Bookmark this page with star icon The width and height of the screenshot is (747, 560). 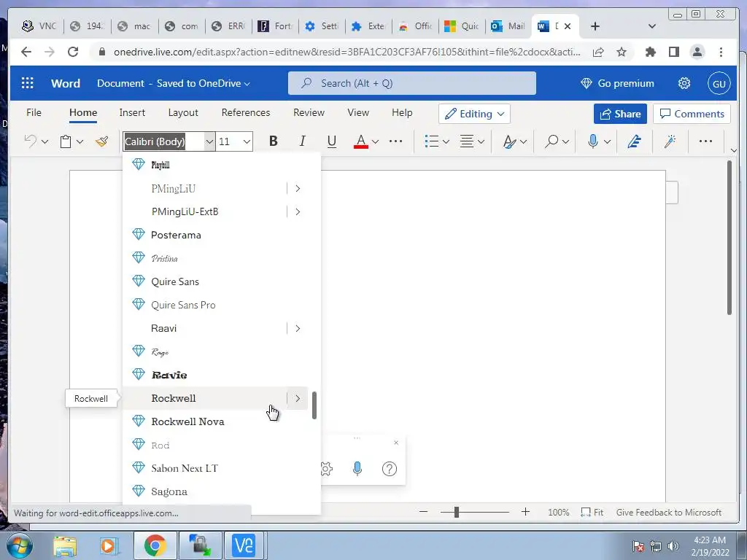pos(622,52)
